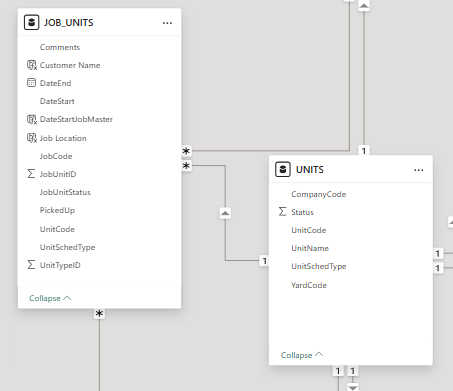Click filter direction arrow above UNITS table
453x391 pixels.
pos(364,6)
